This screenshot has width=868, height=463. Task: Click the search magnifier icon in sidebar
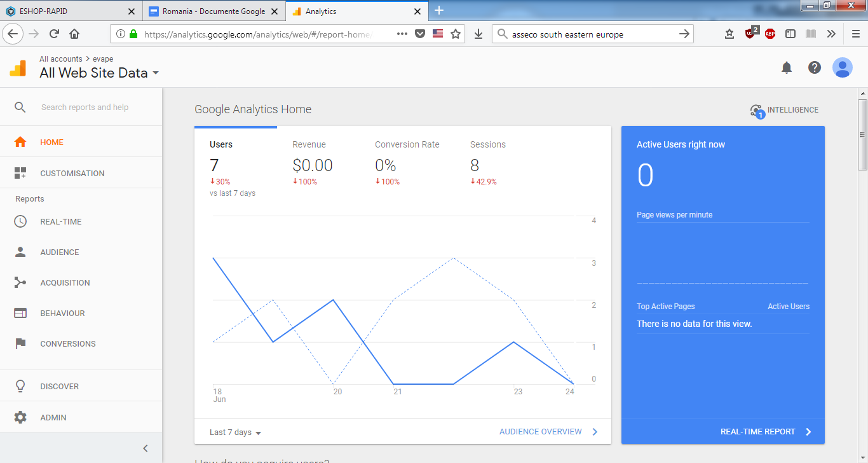[20, 107]
